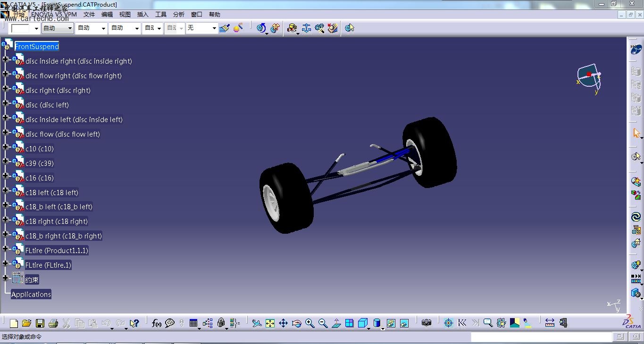
Task: Click the Hide/Show icon
Action: [391, 323]
